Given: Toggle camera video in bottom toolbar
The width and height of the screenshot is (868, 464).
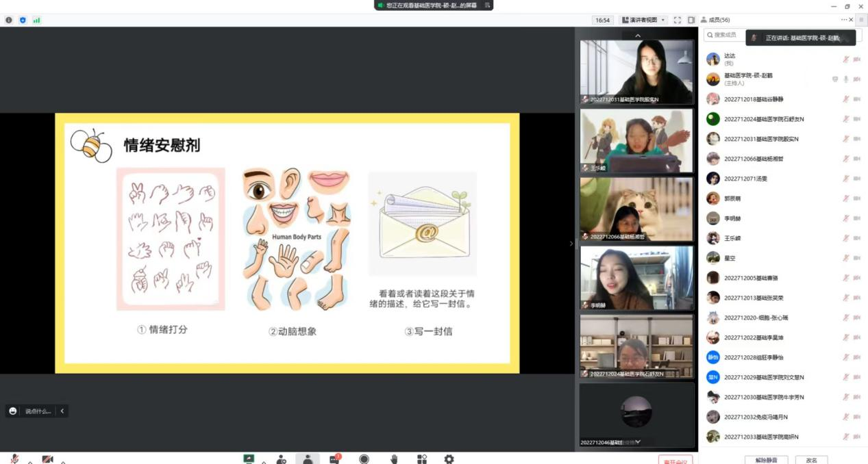Looking at the screenshot, I should click(x=47, y=459).
